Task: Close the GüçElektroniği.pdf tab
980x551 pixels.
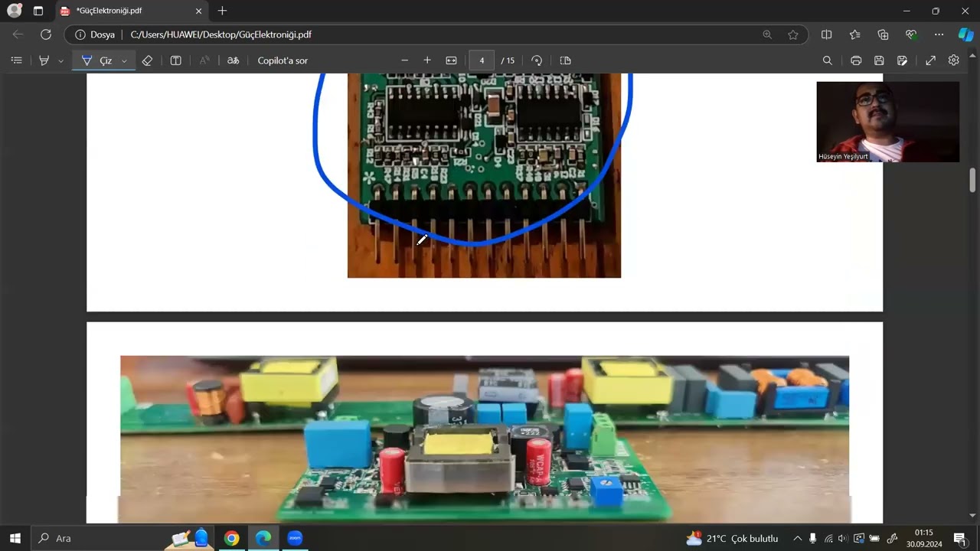Action: [199, 11]
